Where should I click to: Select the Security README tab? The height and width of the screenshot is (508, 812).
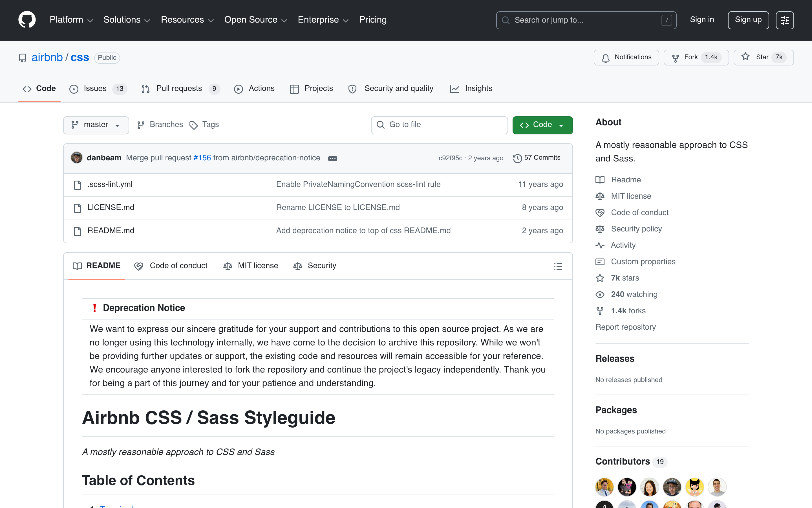[314, 266]
